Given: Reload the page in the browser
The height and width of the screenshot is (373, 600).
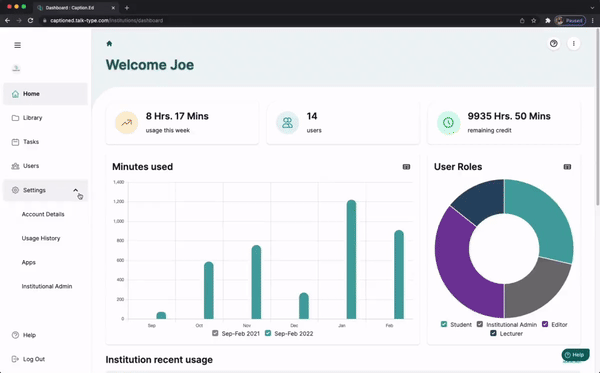Looking at the screenshot, I should (31, 21).
